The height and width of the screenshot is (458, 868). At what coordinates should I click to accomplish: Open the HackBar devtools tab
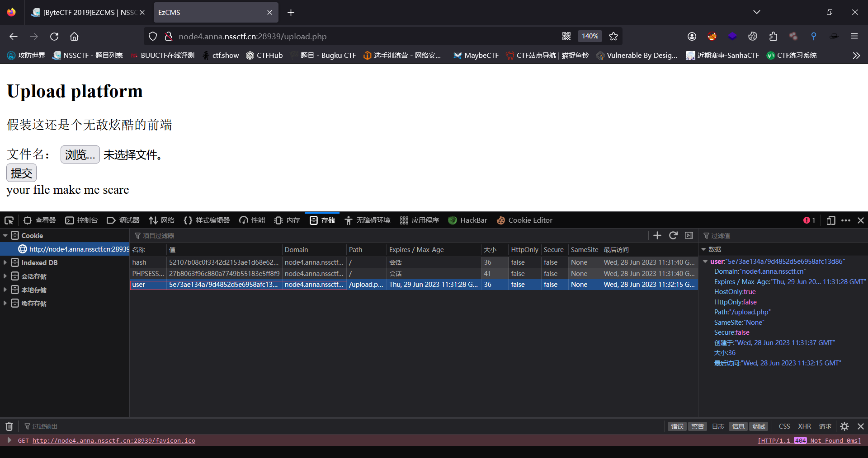[468, 220]
